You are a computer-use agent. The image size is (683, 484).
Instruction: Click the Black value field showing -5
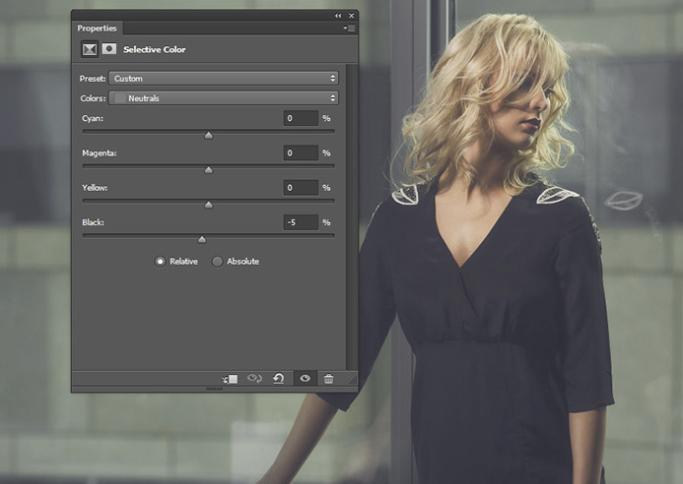(x=300, y=222)
